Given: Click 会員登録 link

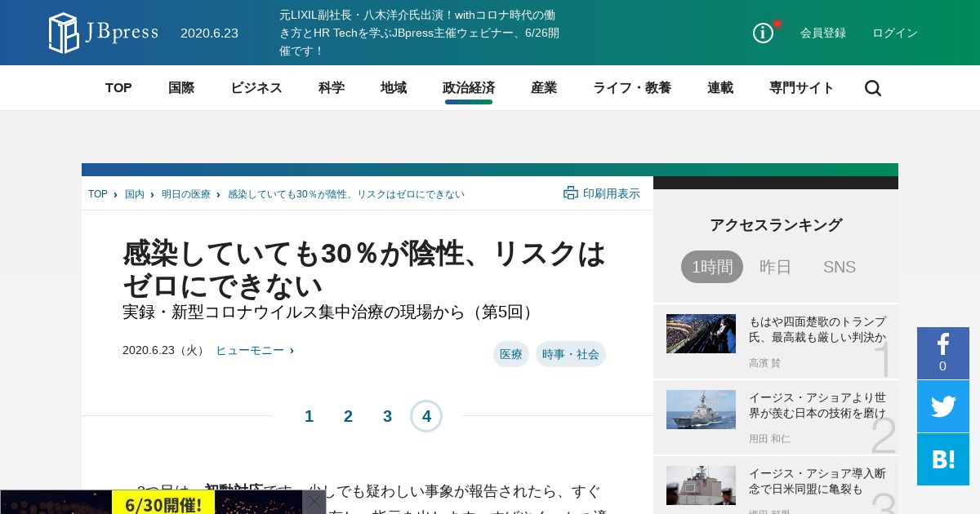Looking at the screenshot, I should [823, 33].
